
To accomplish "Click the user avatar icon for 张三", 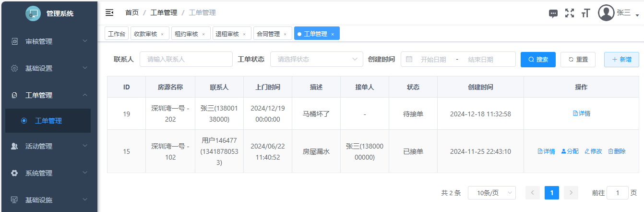I will pyautogui.click(x=606, y=13).
